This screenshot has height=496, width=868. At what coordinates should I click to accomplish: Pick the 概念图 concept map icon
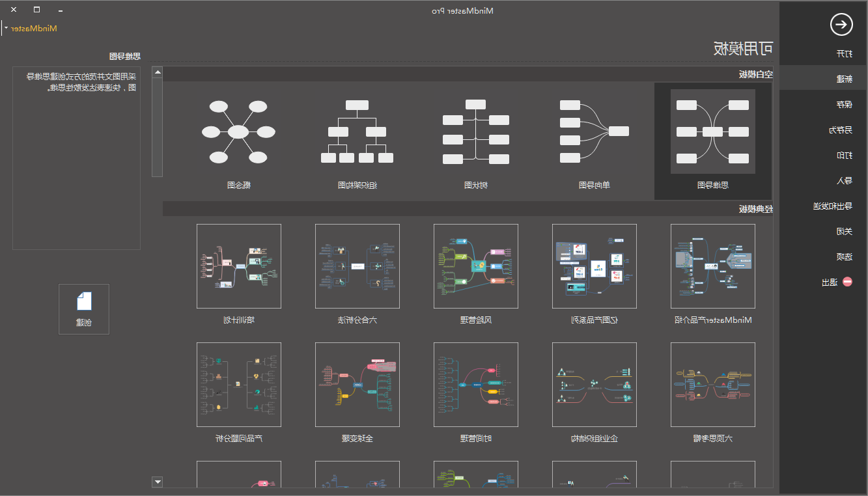[x=238, y=131]
